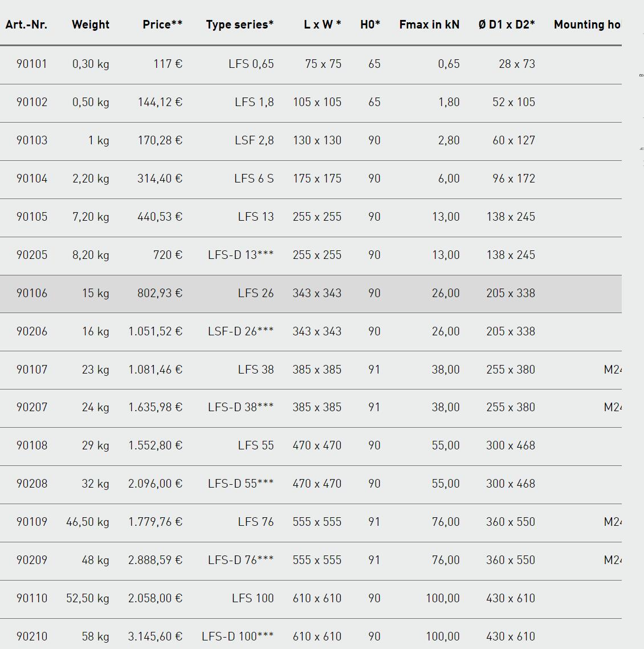Viewport: 644px width, 649px height.
Task: Select row with article 90107
Action: [x=311, y=370]
